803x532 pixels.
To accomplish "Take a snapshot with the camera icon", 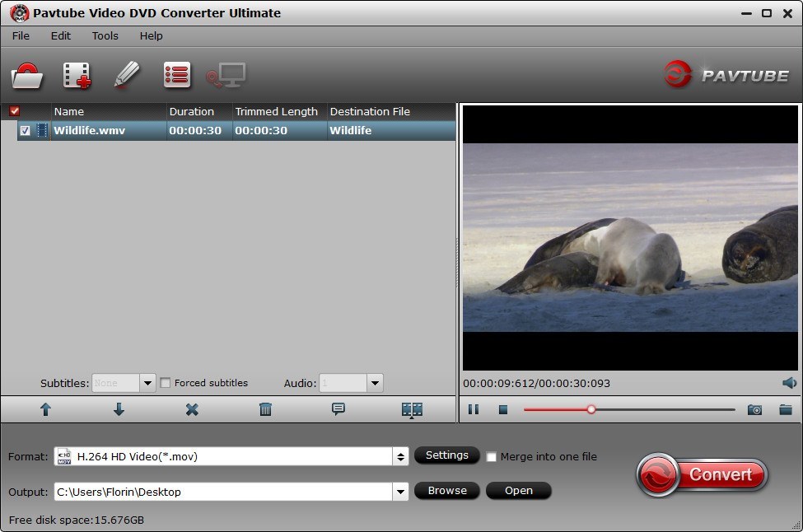I will point(754,409).
